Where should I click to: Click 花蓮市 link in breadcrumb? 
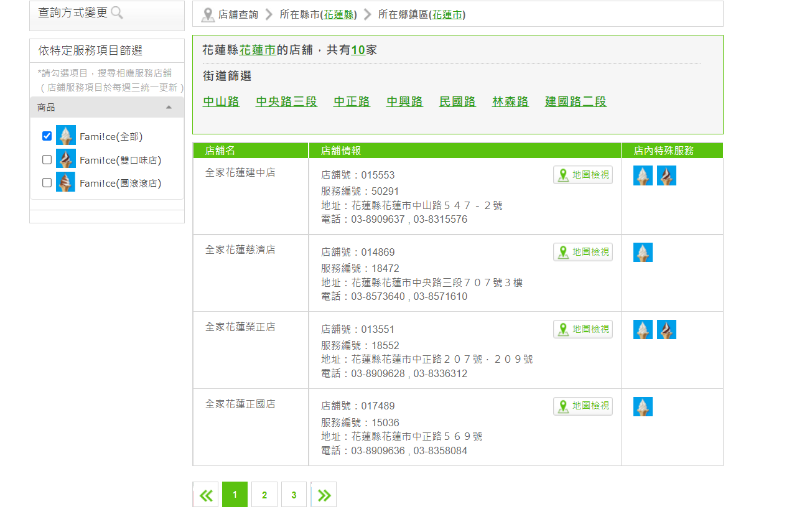(447, 14)
